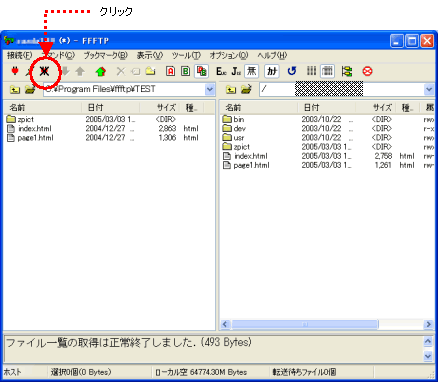Open the ブックマーク(B) menu
Image resolution: width=438 pixels, height=382 pixels.
(x=105, y=55)
